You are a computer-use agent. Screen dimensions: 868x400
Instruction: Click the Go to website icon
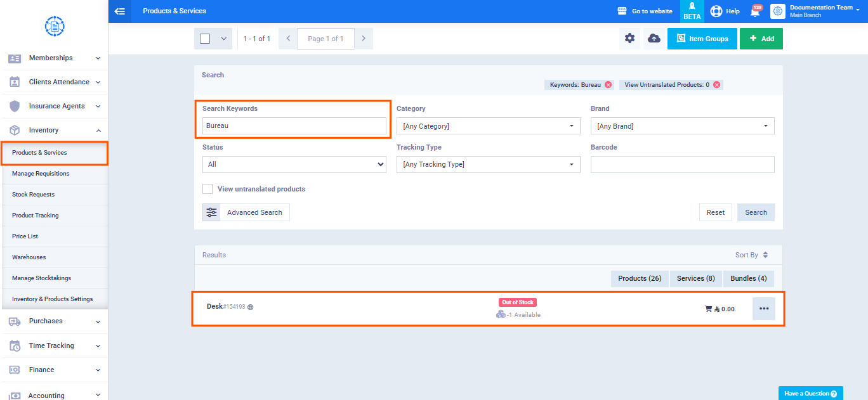pyautogui.click(x=622, y=11)
